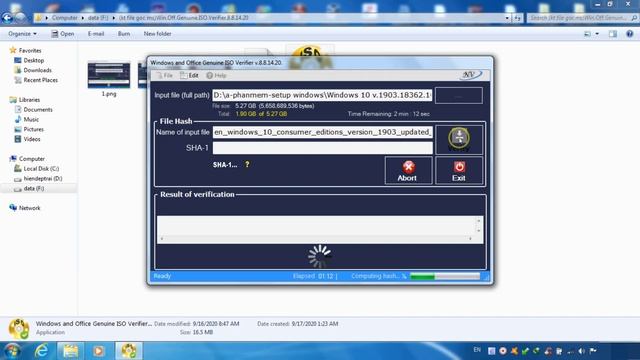Open the address bar history dropdown
Image resolution: width=640 pixels, height=360 pixels.
507,18
